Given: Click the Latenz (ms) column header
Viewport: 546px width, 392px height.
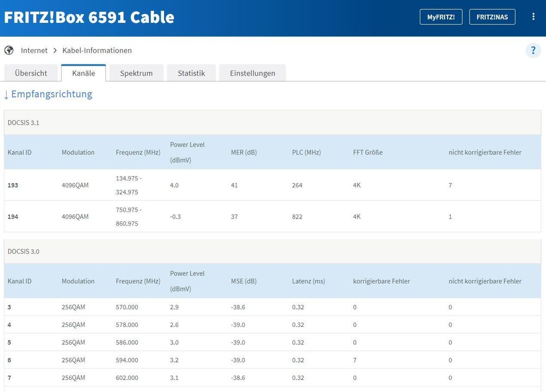Looking at the screenshot, I should 308,282.
